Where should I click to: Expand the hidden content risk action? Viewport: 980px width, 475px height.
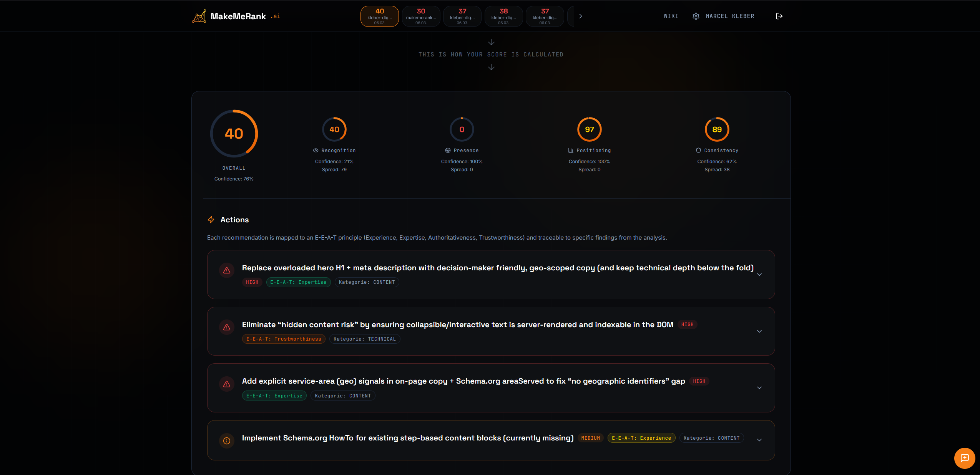[759, 331]
